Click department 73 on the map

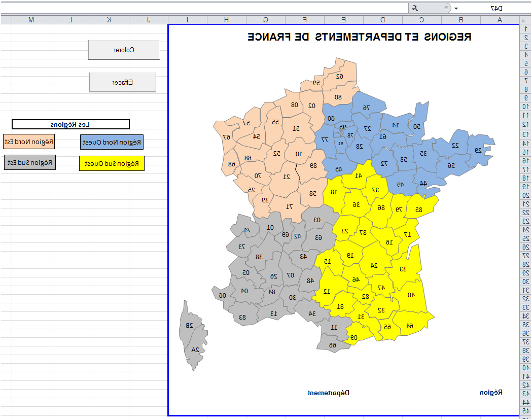(x=241, y=247)
